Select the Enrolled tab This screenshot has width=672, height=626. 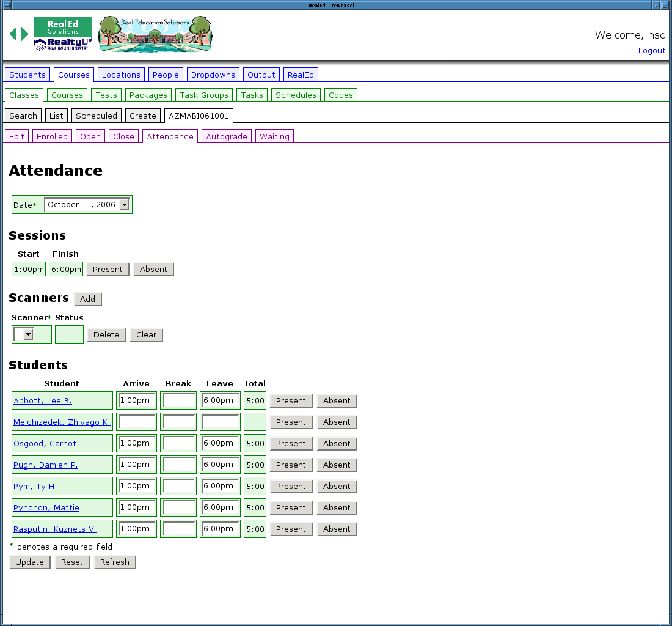(x=53, y=136)
